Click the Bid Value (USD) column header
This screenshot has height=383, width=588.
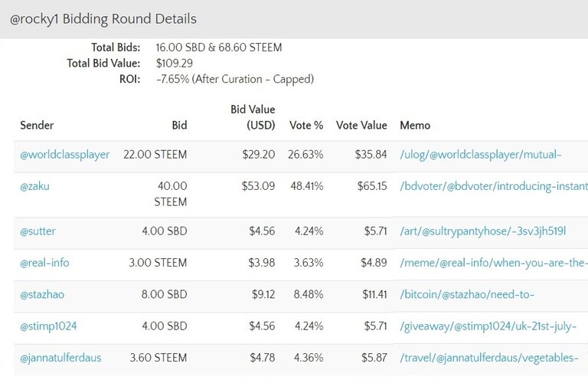coord(253,117)
